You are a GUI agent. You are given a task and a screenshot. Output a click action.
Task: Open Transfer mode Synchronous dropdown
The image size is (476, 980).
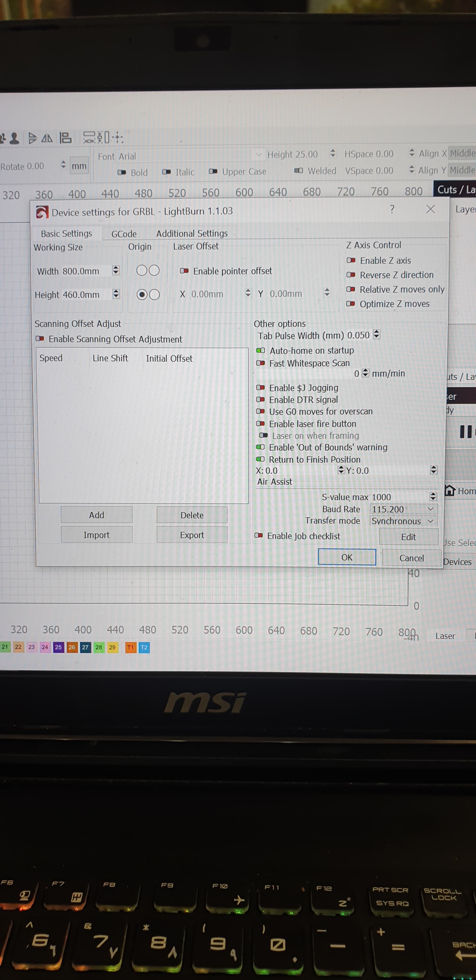pos(404,521)
